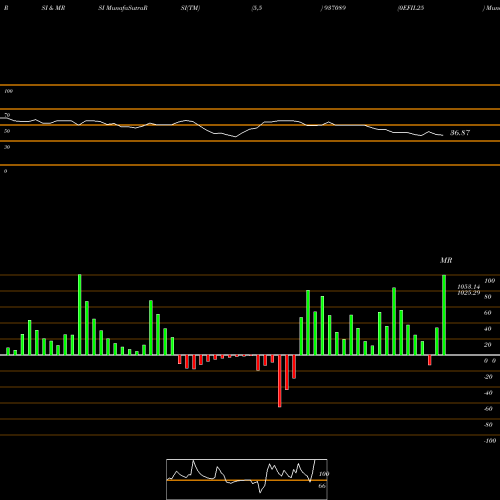Click the 'SI(TM)' header text

pos(190,8)
